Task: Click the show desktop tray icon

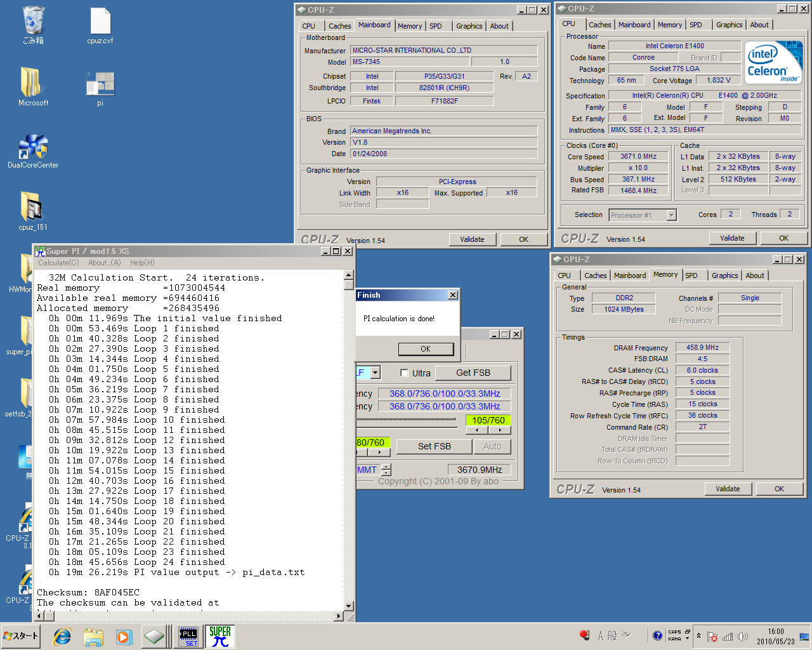Action: click(x=804, y=637)
